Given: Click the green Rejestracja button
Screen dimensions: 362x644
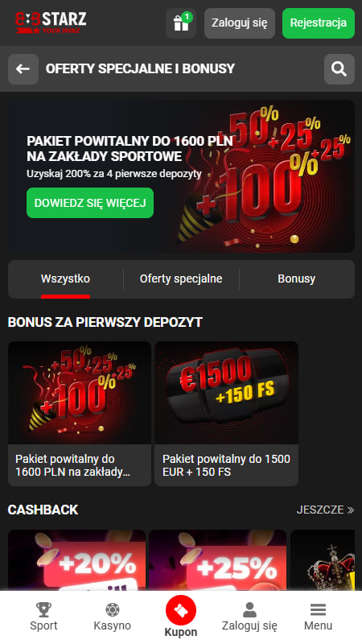Looking at the screenshot, I should point(319,23).
